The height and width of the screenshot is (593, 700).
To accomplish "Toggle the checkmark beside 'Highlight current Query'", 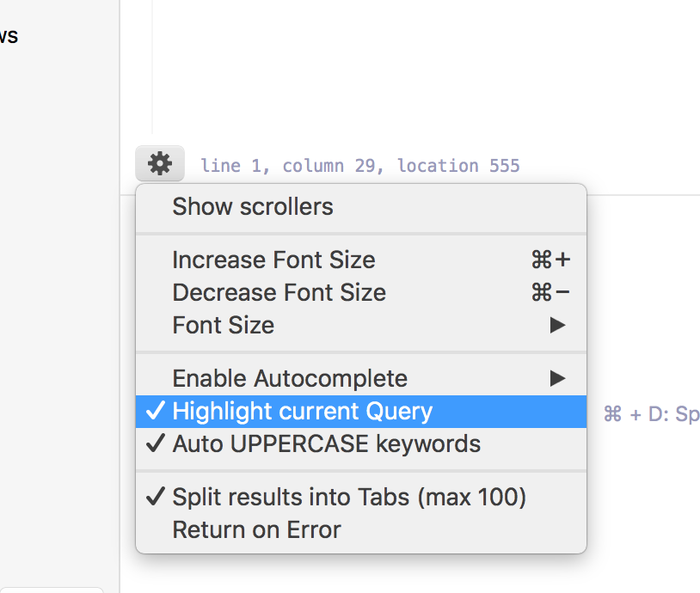I will click(155, 411).
